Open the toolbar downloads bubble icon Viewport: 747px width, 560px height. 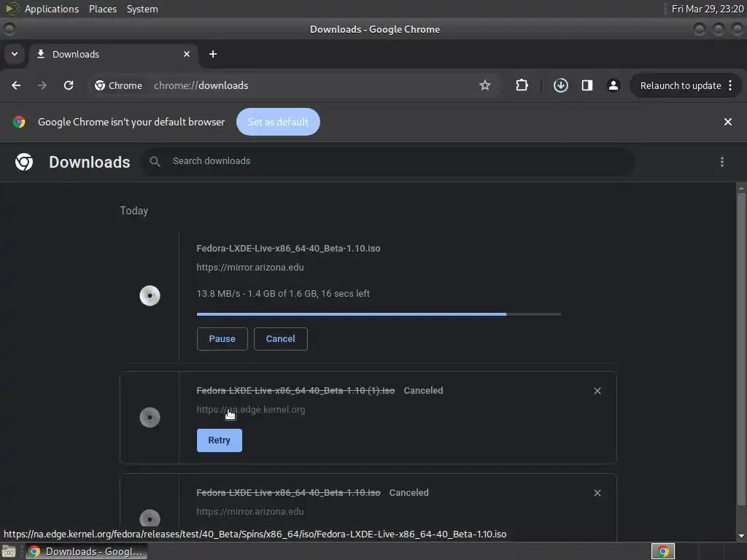tap(561, 85)
